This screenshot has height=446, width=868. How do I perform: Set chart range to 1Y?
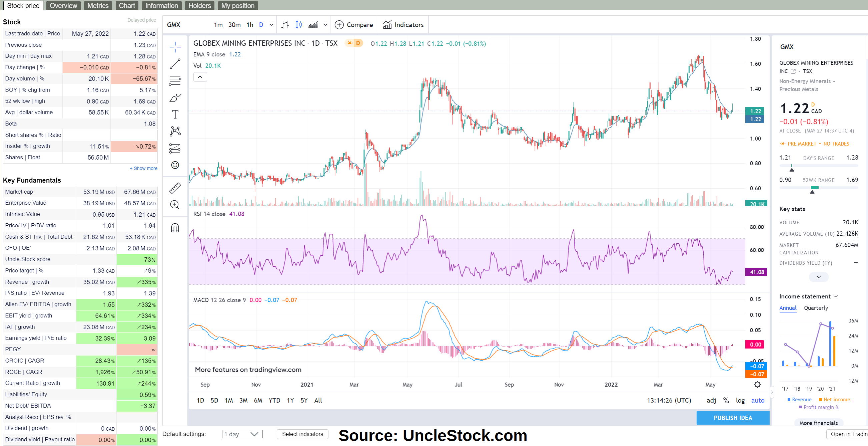pyautogui.click(x=290, y=401)
